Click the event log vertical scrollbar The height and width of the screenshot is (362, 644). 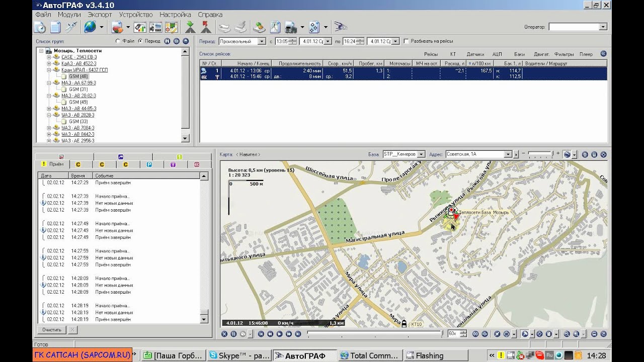coord(204,247)
